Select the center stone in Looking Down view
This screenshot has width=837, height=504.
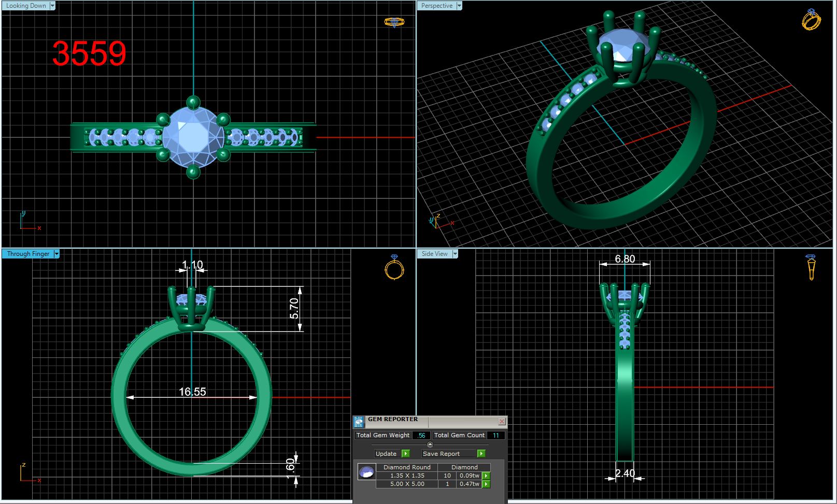coord(193,137)
